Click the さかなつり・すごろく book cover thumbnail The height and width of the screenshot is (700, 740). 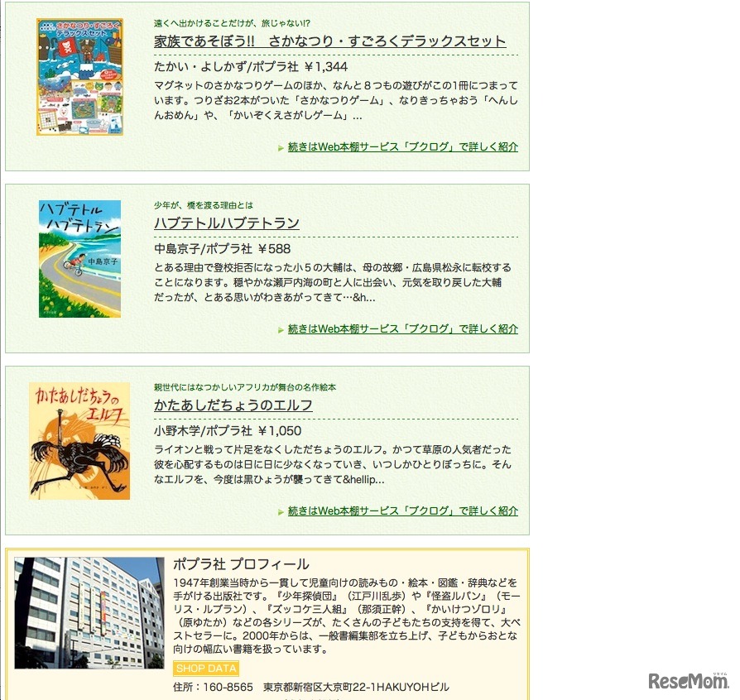(x=79, y=77)
